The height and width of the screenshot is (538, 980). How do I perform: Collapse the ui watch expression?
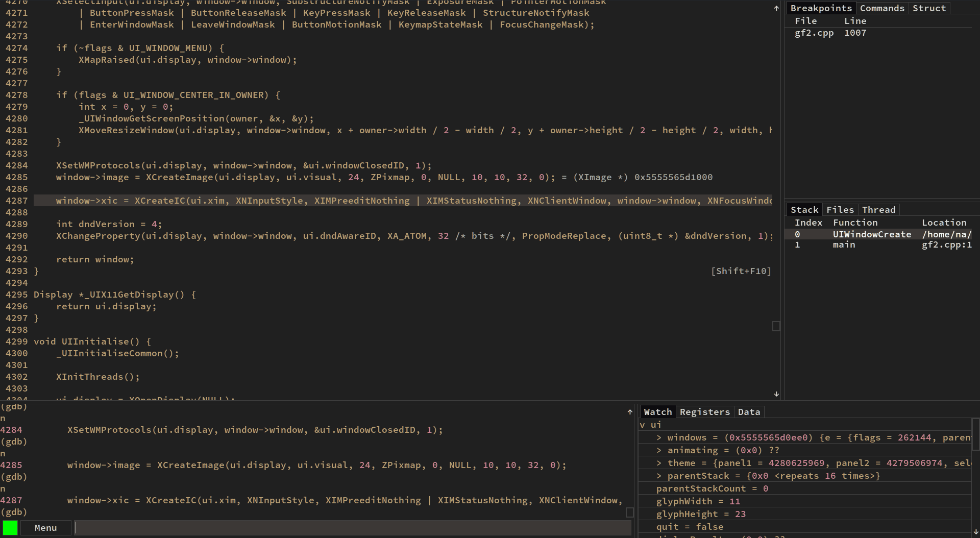tap(643, 425)
